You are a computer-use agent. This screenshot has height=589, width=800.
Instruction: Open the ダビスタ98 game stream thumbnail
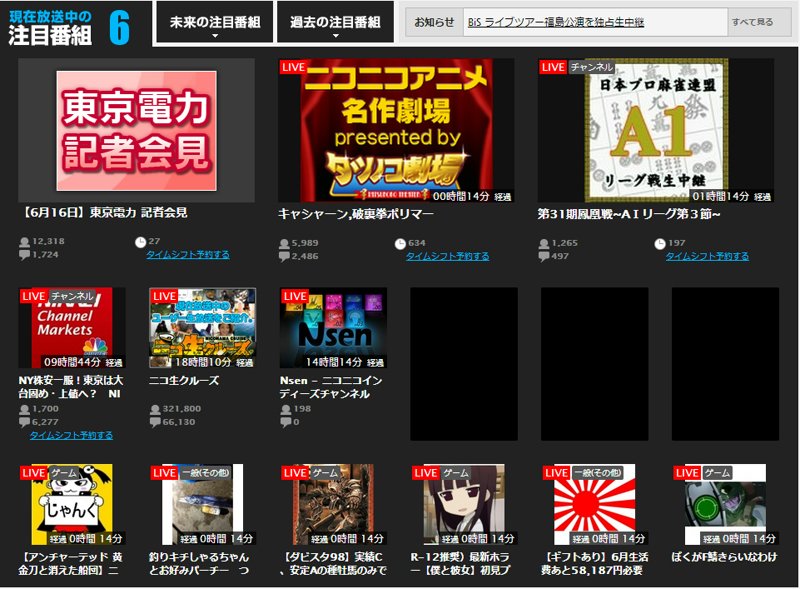pyautogui.click(x=333, y=504)
